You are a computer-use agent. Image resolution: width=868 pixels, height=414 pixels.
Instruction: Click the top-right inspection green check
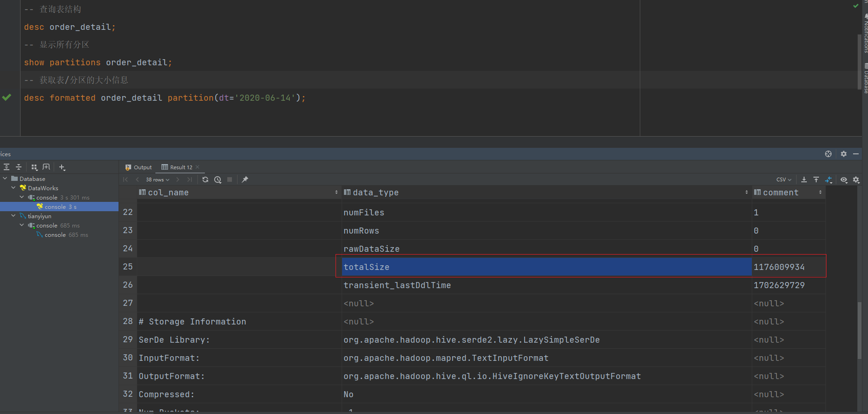coord(856,6)
